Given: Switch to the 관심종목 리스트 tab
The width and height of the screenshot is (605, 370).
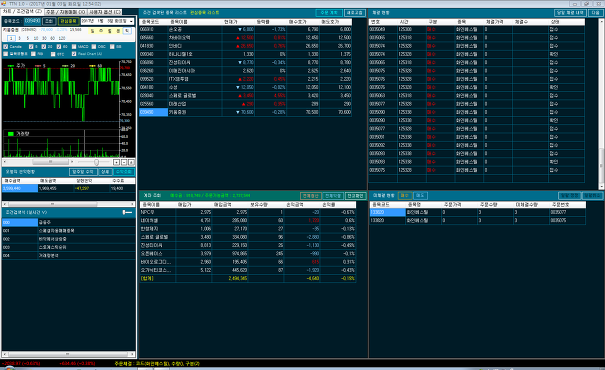Looking at the screenshot, I should click(x=204, y=13).
